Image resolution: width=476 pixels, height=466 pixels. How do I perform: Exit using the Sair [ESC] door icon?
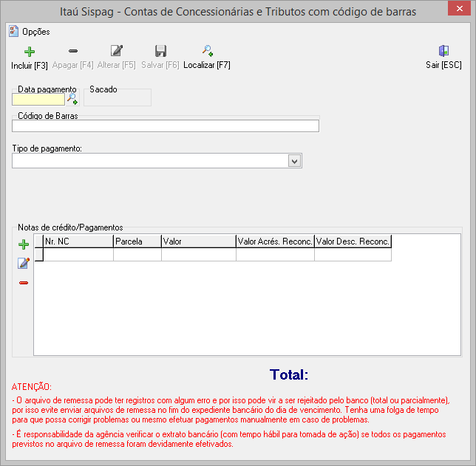point(443,51)
